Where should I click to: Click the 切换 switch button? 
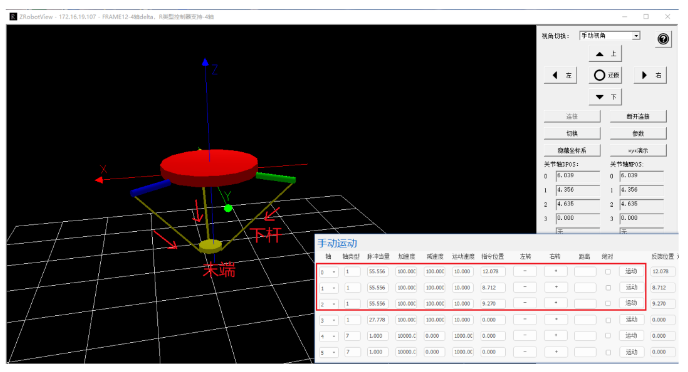pos(572,133)
